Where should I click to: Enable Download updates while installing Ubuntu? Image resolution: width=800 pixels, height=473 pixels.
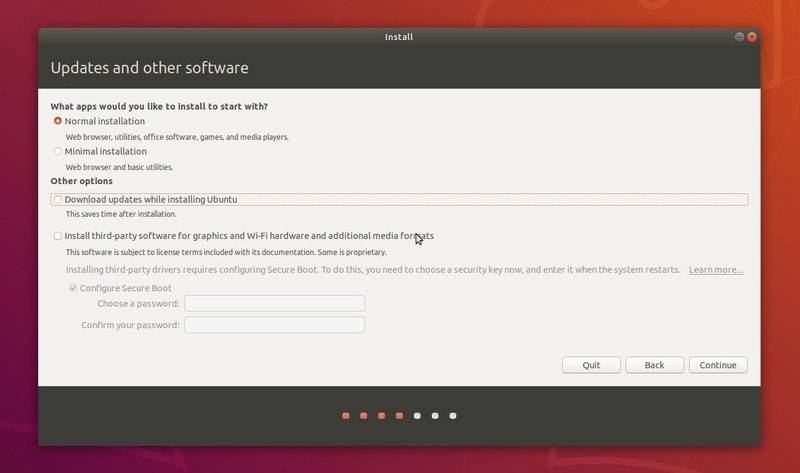click(58, 200)
